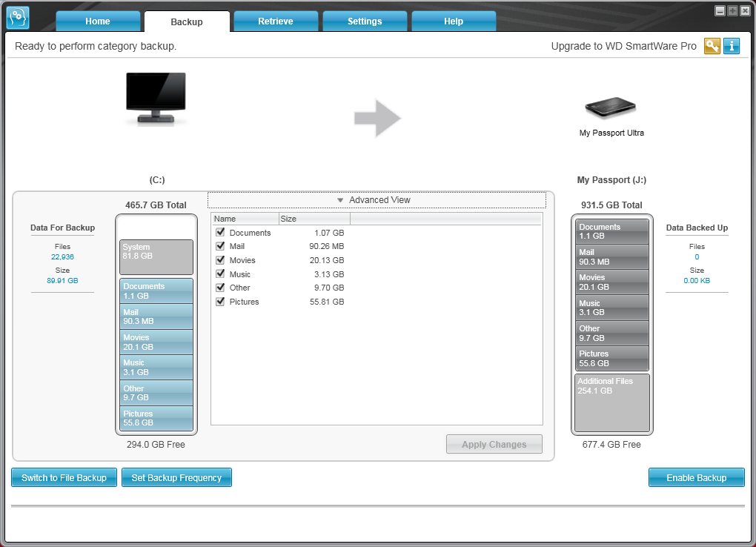
Task: Click the Music block in My Passport gauge
Action: (611, 308)
